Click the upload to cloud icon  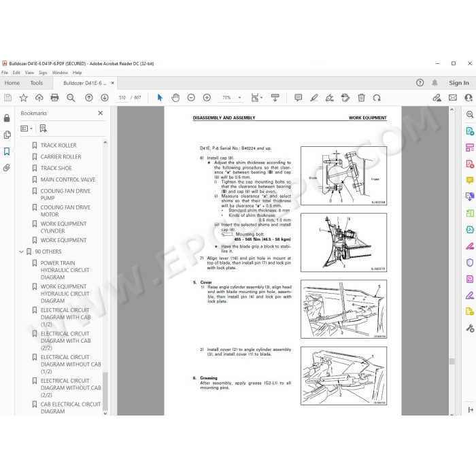pyautogui.click(x=39, y=98)
